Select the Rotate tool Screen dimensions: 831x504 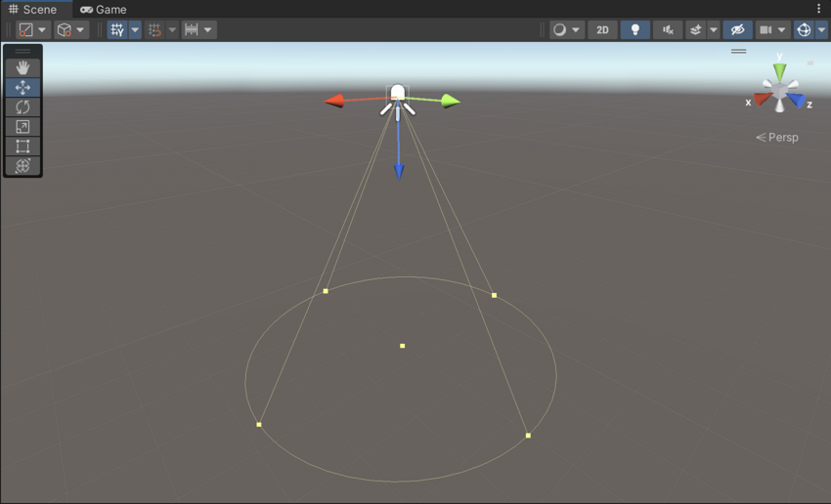click(x=22, y=107)
